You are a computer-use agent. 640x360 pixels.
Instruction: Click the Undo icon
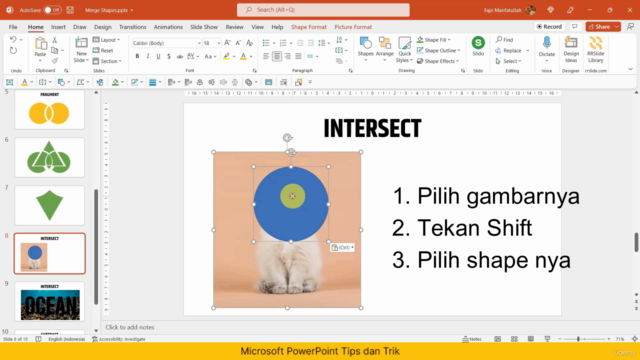tap(13, 40)
